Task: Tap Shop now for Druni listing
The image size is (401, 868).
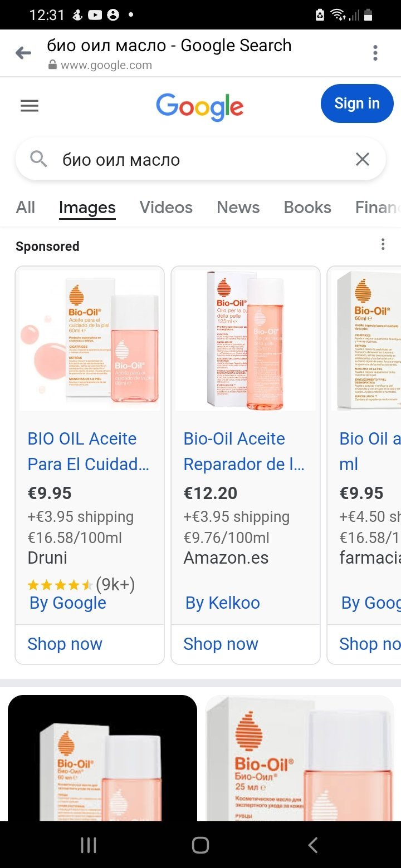Action: (65, 644)
